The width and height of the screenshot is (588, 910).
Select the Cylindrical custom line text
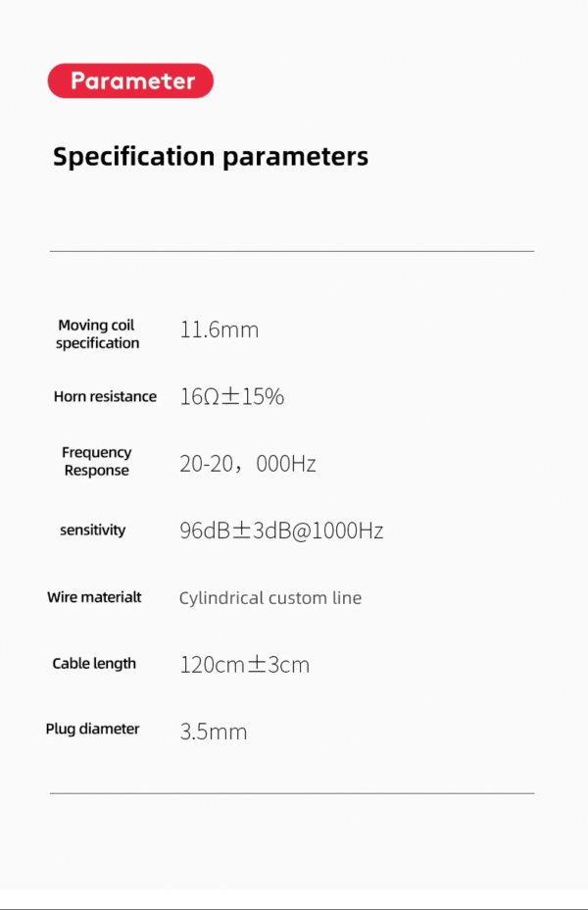270,598
